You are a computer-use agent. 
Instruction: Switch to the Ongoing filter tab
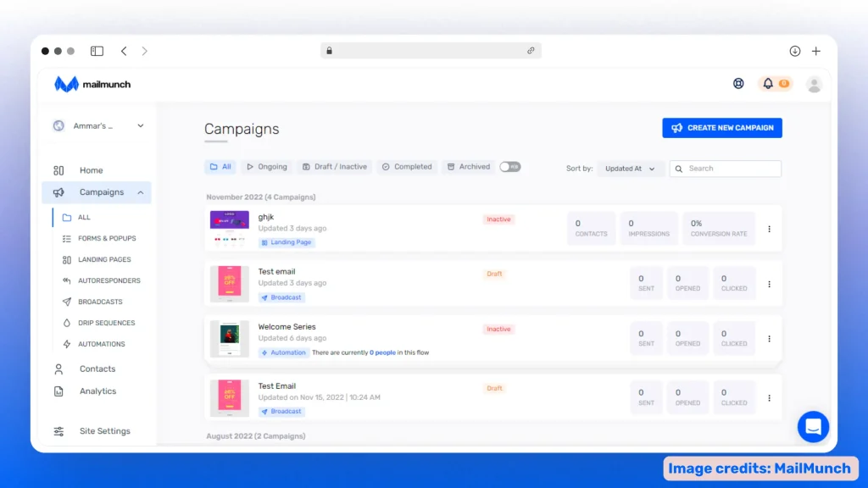coord(266,167)
